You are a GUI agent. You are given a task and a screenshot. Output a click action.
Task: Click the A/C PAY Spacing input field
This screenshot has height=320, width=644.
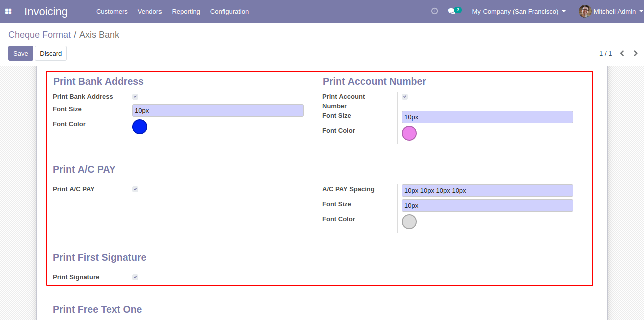487,191
